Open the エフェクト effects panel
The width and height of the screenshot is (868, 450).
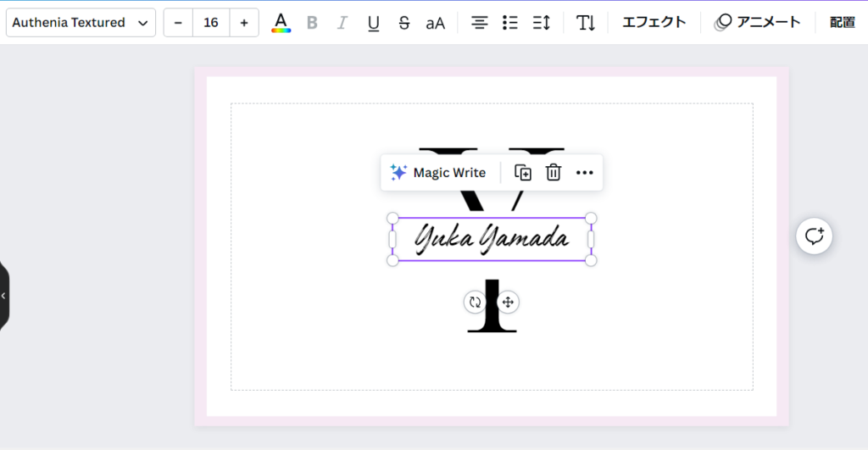click(654, 23)
